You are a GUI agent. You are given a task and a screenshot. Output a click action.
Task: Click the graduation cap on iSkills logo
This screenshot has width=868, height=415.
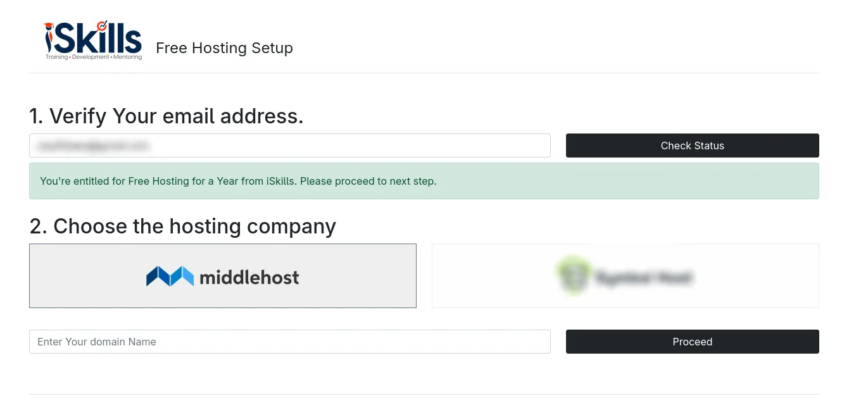(x=49, y=25)
